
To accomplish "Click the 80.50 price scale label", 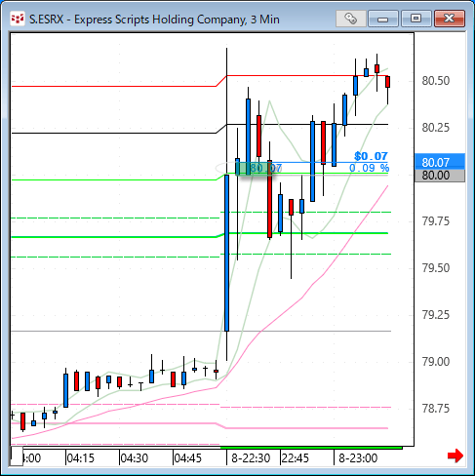I will 436,81.
